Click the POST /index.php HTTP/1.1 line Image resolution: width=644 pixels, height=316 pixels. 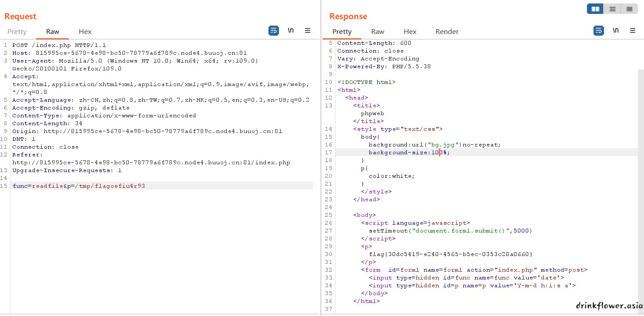tap(59, 45)
